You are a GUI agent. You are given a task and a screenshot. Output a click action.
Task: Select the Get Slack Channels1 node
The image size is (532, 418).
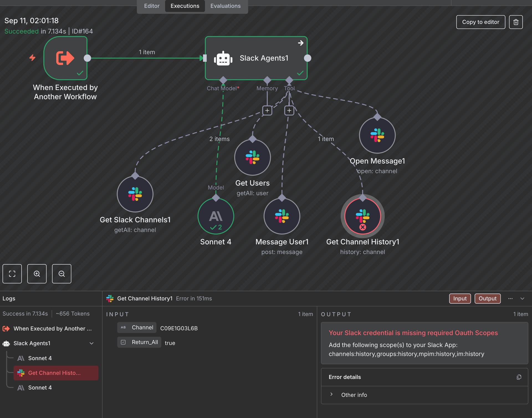coord(135,194)
